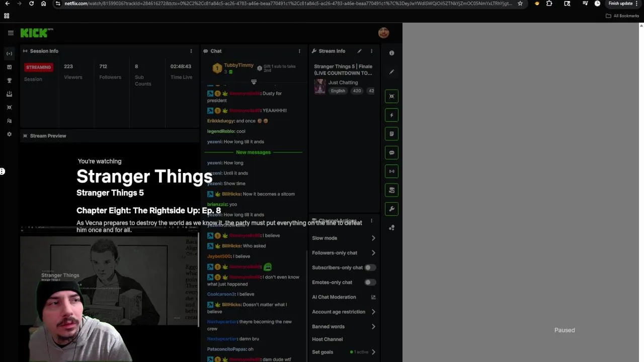Click the 420 stream tag
644x362 pixels.
point(357,91)
